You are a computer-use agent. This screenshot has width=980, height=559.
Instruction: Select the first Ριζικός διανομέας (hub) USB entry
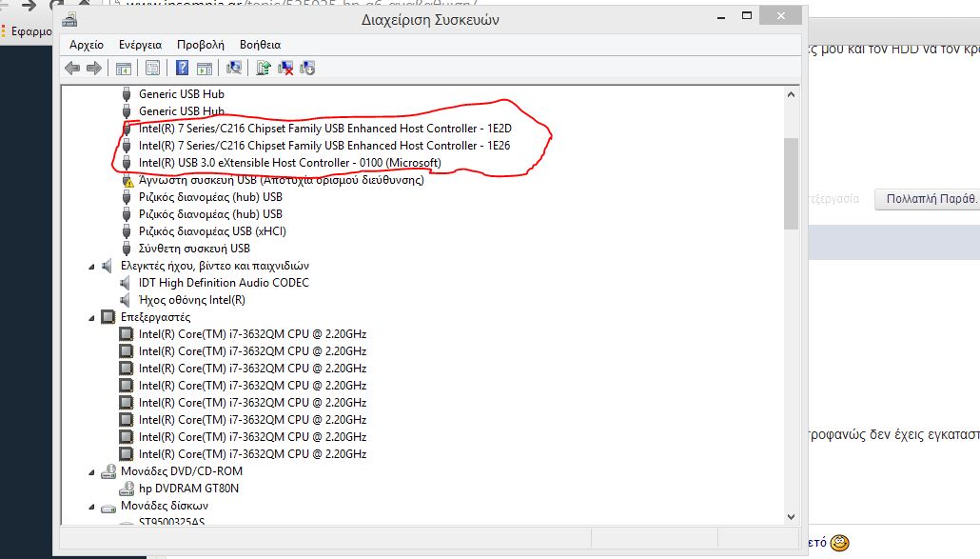pyautogui.click(x=210, y=197)
